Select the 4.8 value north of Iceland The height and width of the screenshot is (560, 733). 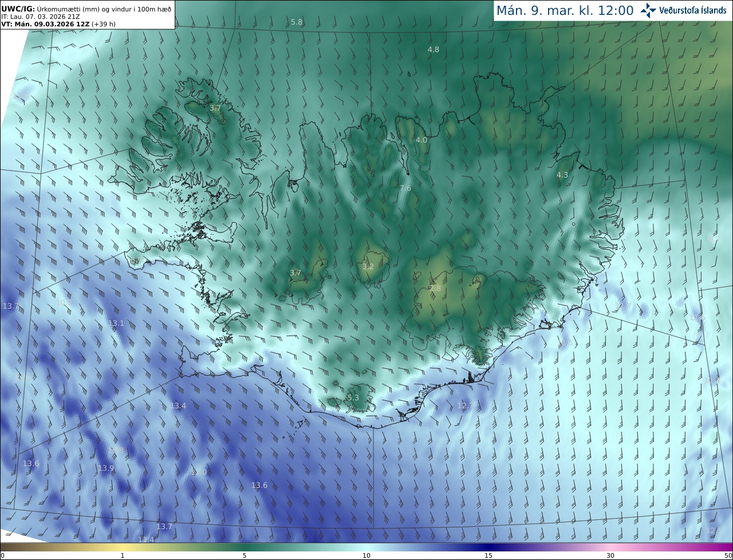(434, 50)
